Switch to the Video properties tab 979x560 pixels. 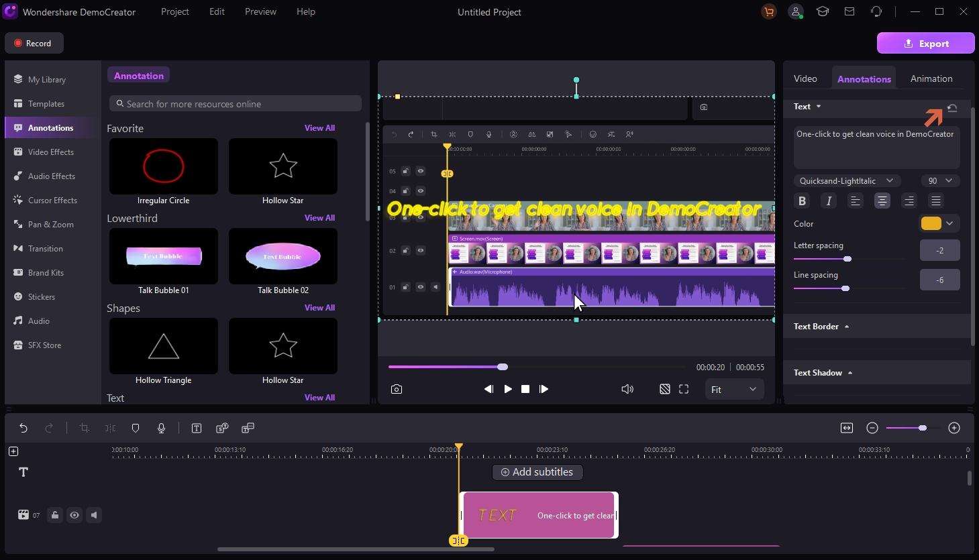point(805,78)
